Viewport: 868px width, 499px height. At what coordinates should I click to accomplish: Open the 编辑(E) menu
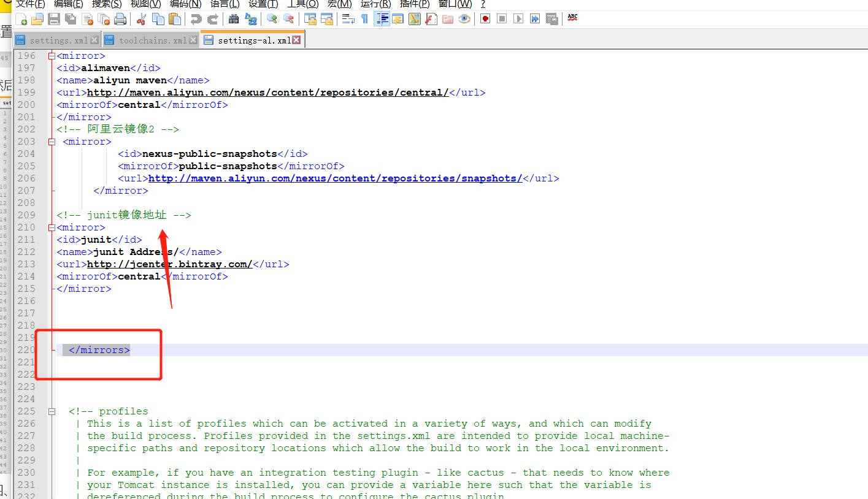68,4
